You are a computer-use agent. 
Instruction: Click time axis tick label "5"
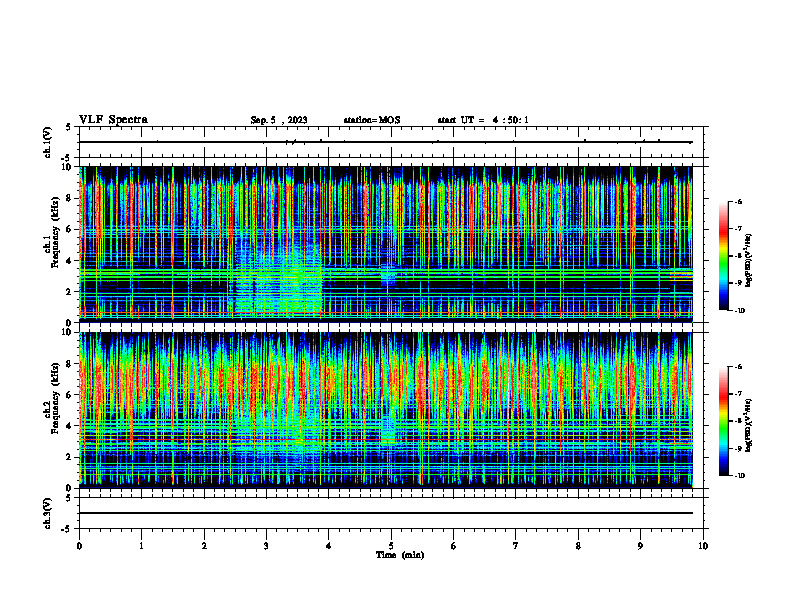click(391, 546)
